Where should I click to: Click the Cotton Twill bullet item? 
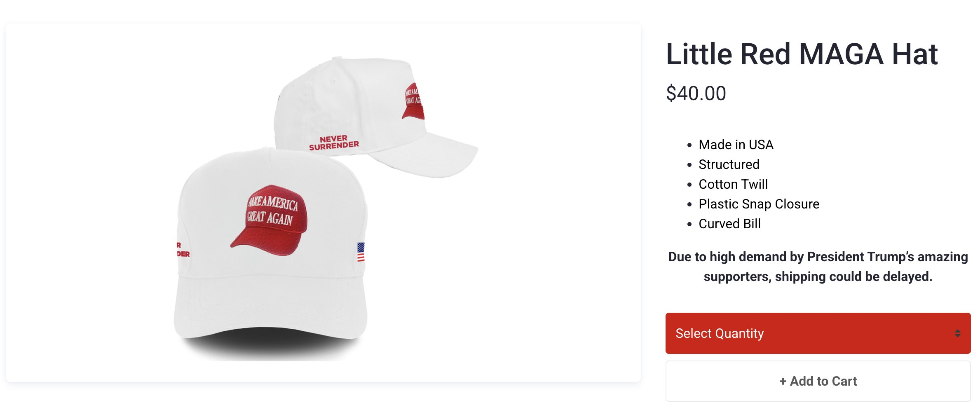(733, 184)
